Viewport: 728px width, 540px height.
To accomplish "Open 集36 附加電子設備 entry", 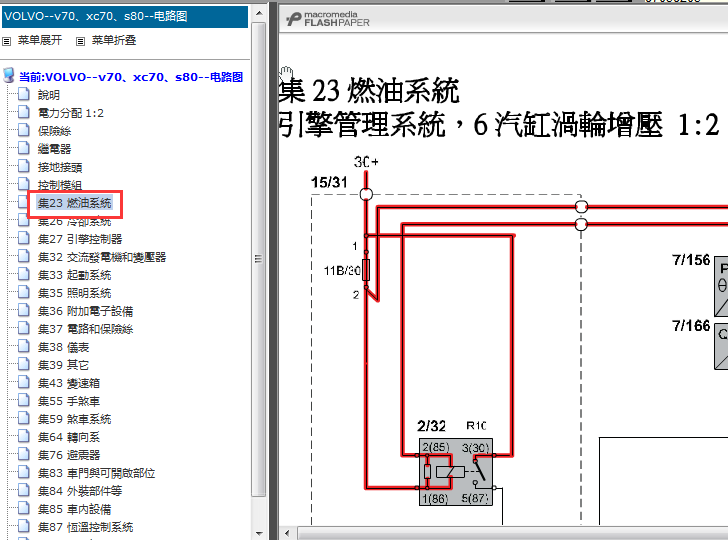I will coord(85,311).
